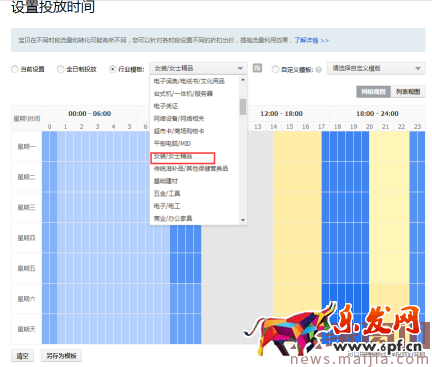Click the 12:00 - 18:00 time range header
This screenshot has height=367, width=432.
pyautogui.click(x=282, y=114)
